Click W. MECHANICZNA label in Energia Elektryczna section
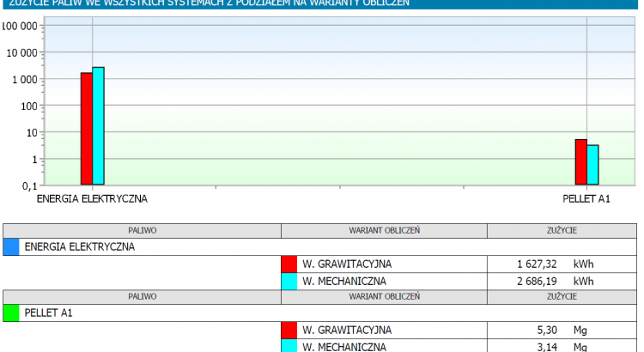 pos(344,282)
